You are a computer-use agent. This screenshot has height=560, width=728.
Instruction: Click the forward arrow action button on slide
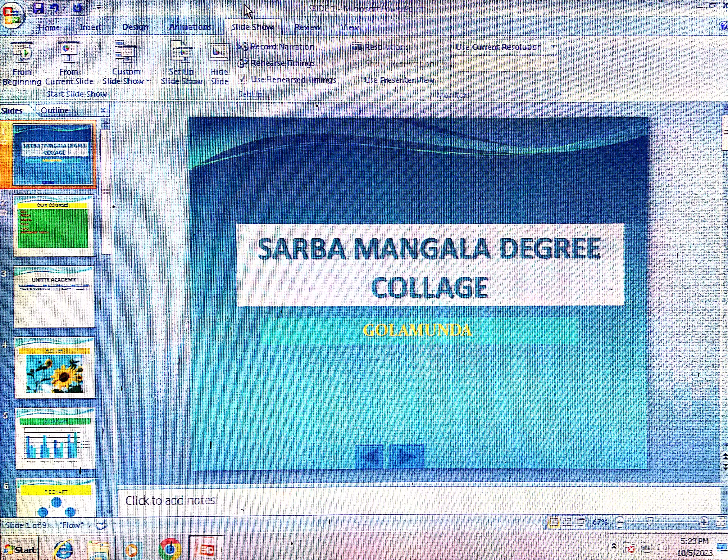(x=406, y=456)
